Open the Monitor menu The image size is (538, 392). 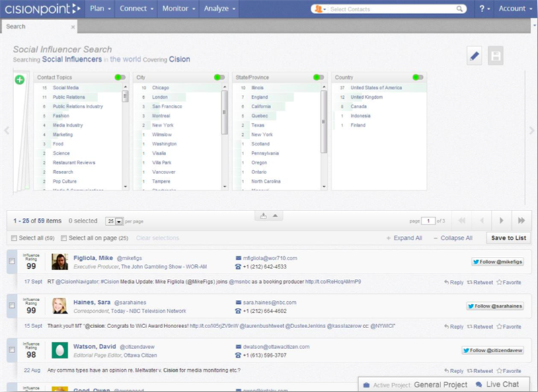(x=178, y=9)
